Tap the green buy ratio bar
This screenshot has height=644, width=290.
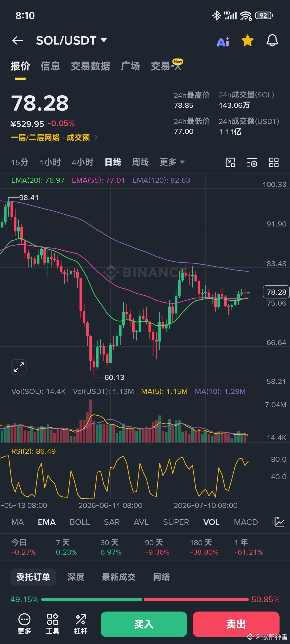(92, 599)
